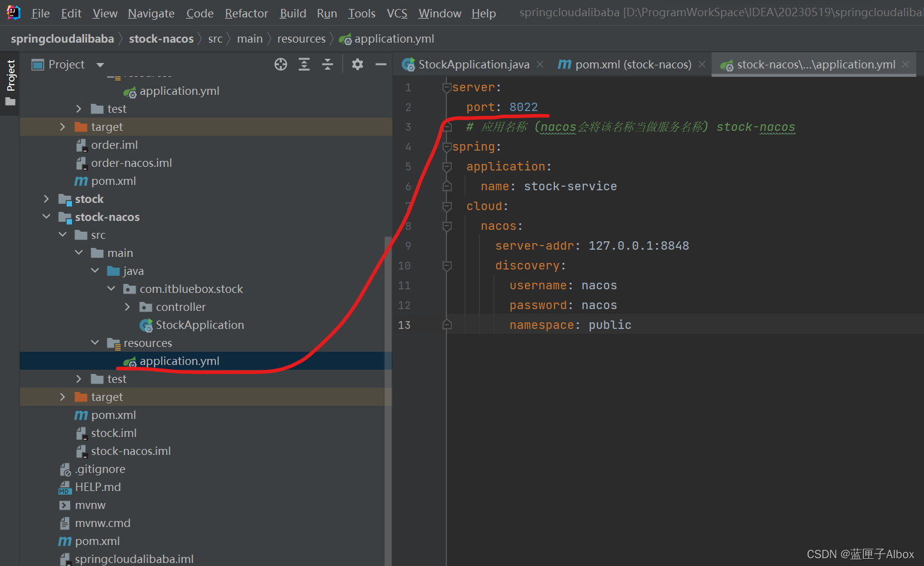Screen dimensions: 924x566
Task: Click the Expand All icon in Project panel
Action: coord(304,64)
